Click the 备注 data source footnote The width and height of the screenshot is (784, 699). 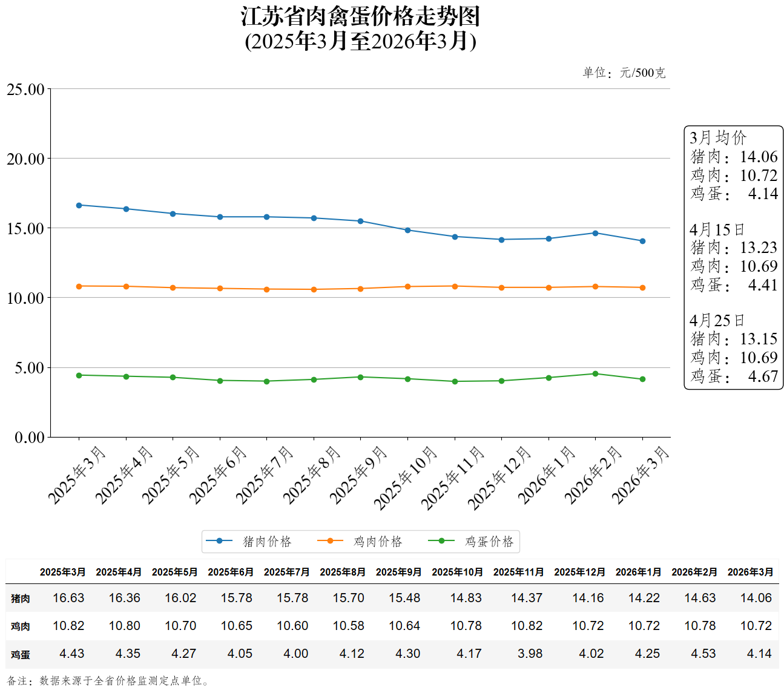tap(108, 681)
